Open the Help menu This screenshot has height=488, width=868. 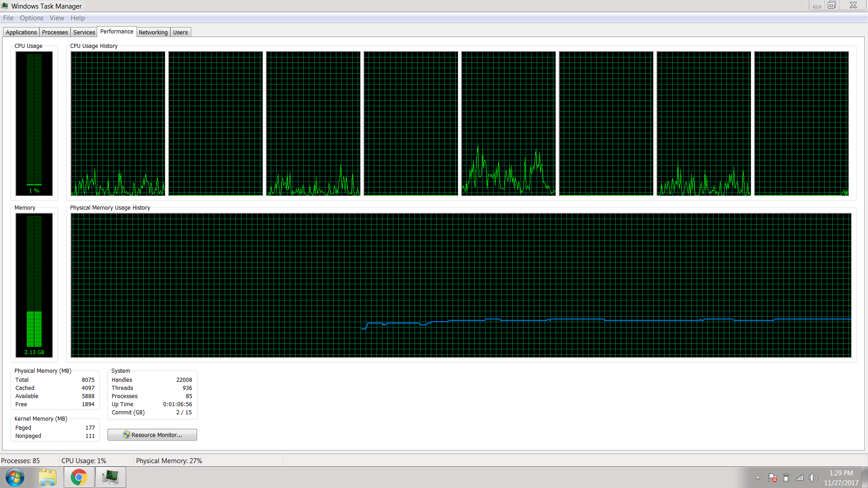pyautogui.click(x=77, y=18)
